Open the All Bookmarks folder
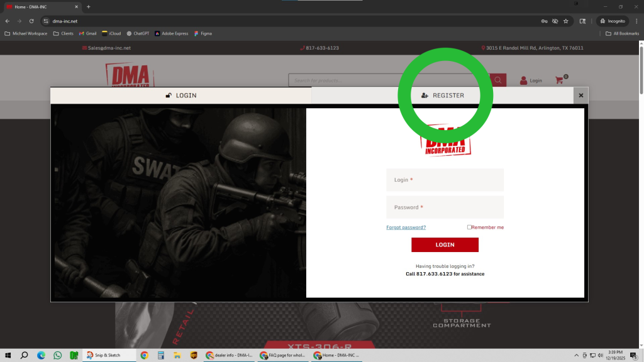Image resolution: width=644 pixels, height=362 pixels. (x=622, y=33)
